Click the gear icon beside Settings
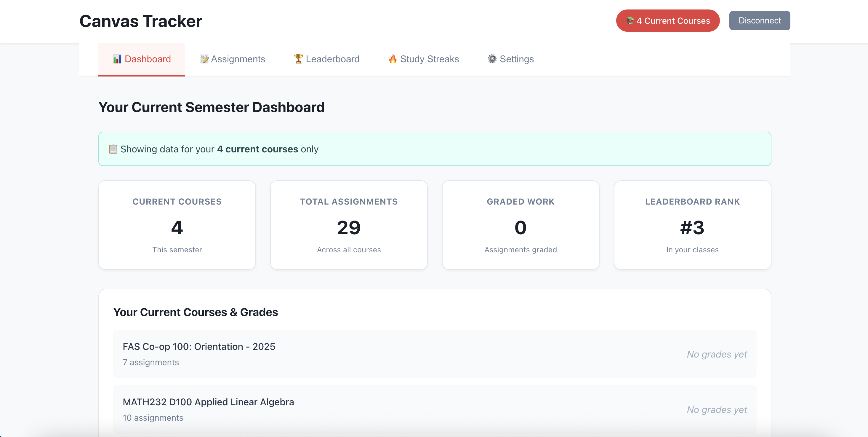 (x=492, y=59)
